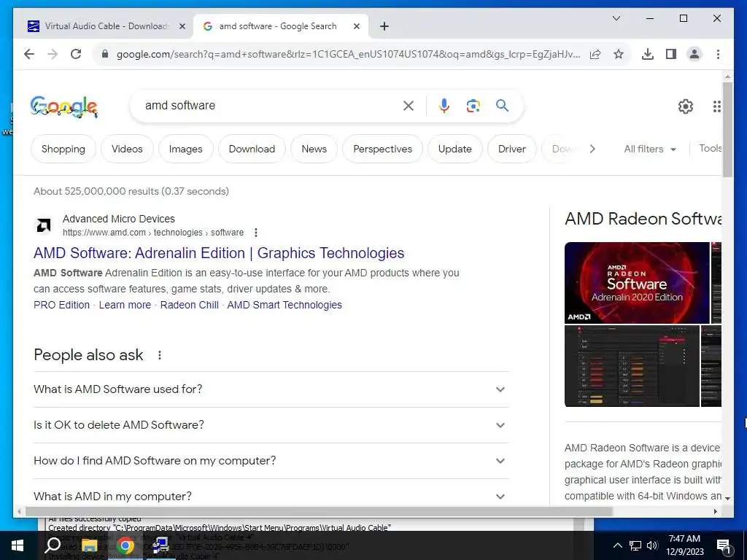Expand How do I find AMD Software question
The height and width of the screenshot is (560, 747).
point(271,461)
